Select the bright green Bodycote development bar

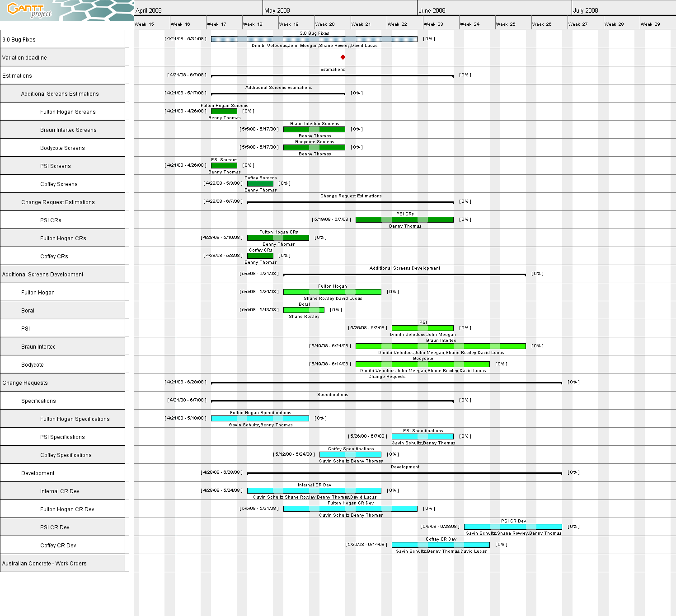[x=422, y=364]
